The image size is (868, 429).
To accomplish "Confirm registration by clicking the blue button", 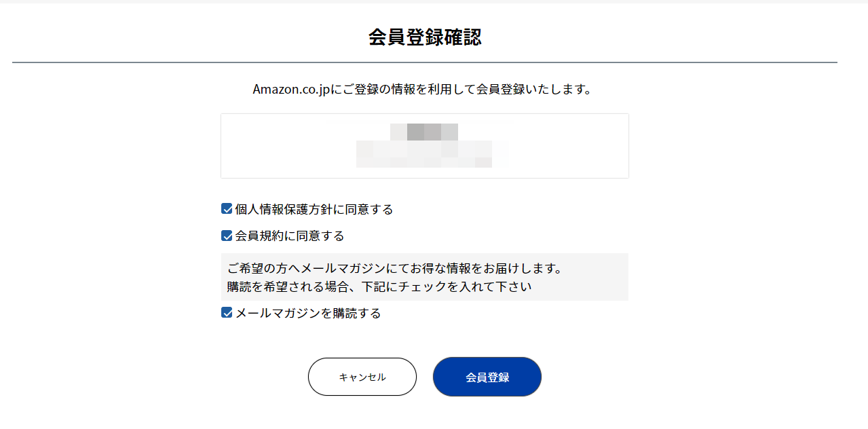I will click(487, 376).
